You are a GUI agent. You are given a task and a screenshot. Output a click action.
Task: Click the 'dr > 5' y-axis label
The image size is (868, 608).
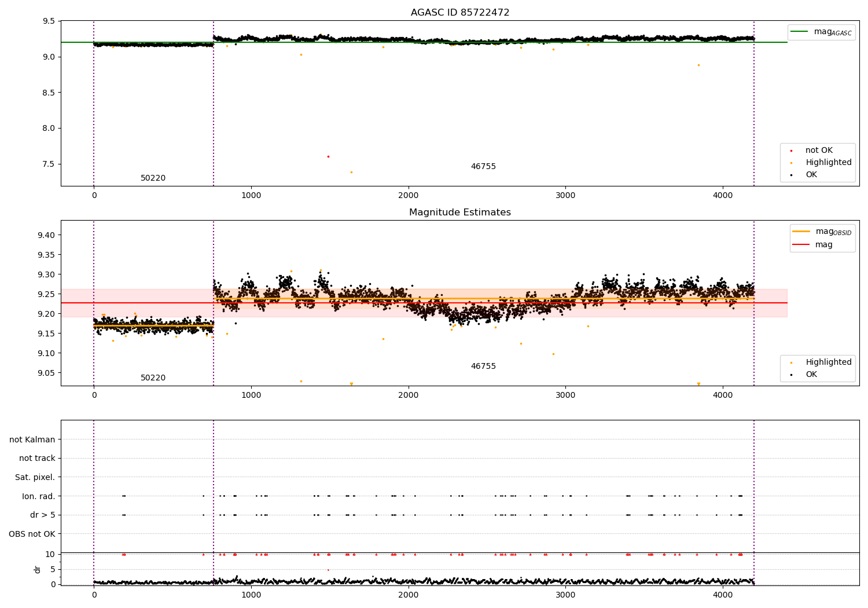pyautogui.click(x=42, y=515)
